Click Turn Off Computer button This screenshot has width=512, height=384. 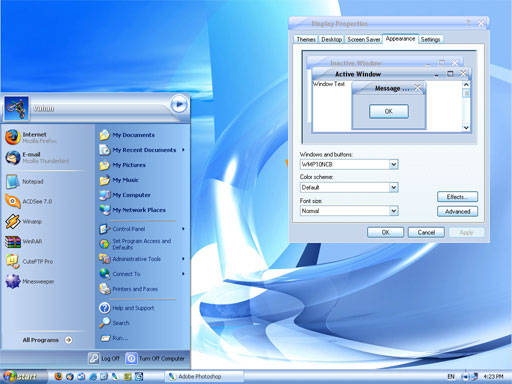pos(155,358)
